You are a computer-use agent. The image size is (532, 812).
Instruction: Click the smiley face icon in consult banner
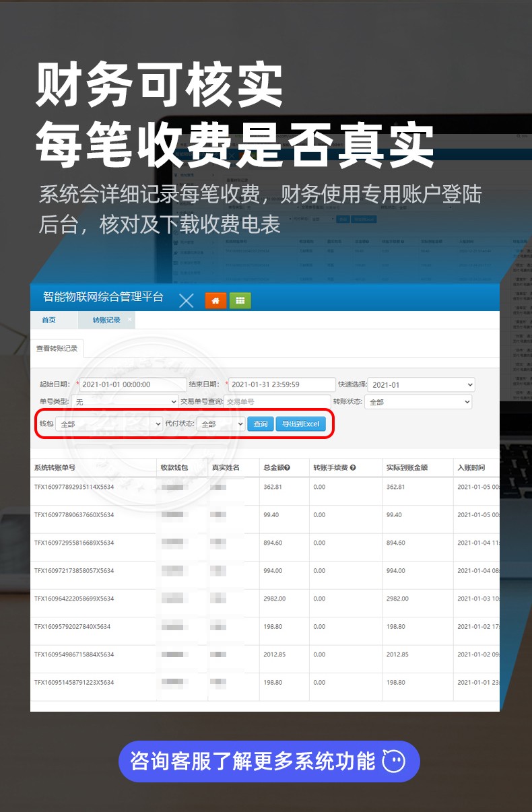tap(394, 762)
